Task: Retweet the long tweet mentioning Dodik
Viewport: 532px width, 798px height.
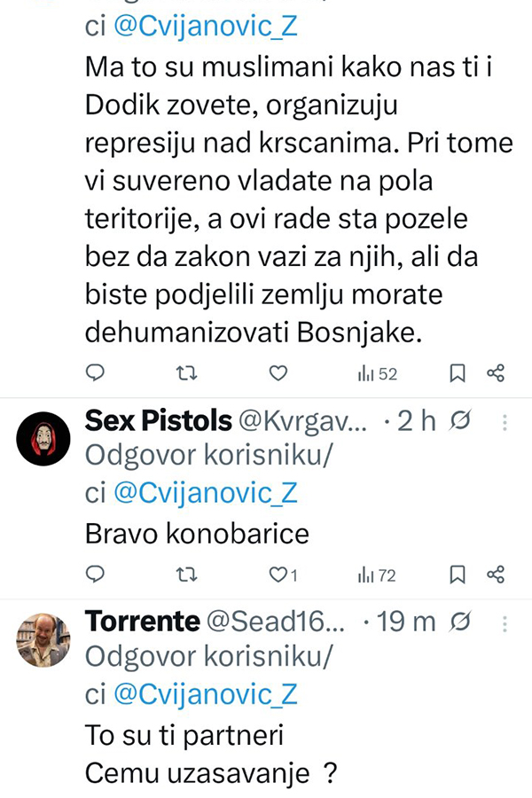Action: click(186, 374)
